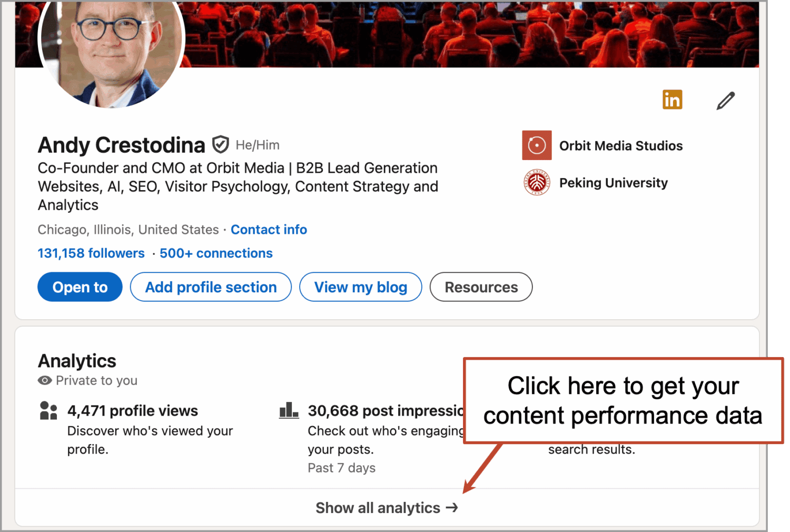Viewport: 790px width, 532px height.
Task: View the 131,158 followers link
Action: click(x=91, y=253)
